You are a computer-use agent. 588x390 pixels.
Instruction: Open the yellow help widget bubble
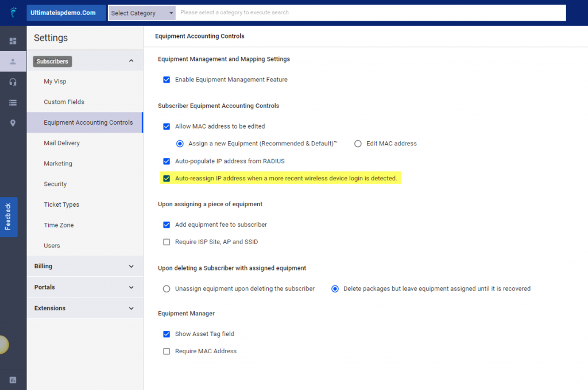click(x=5, y=345)
